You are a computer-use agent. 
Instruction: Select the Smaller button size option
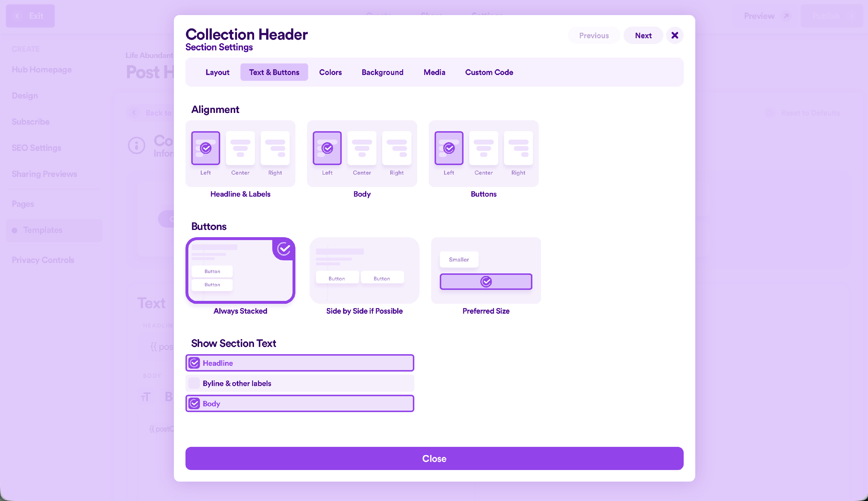tap(459, 259)
